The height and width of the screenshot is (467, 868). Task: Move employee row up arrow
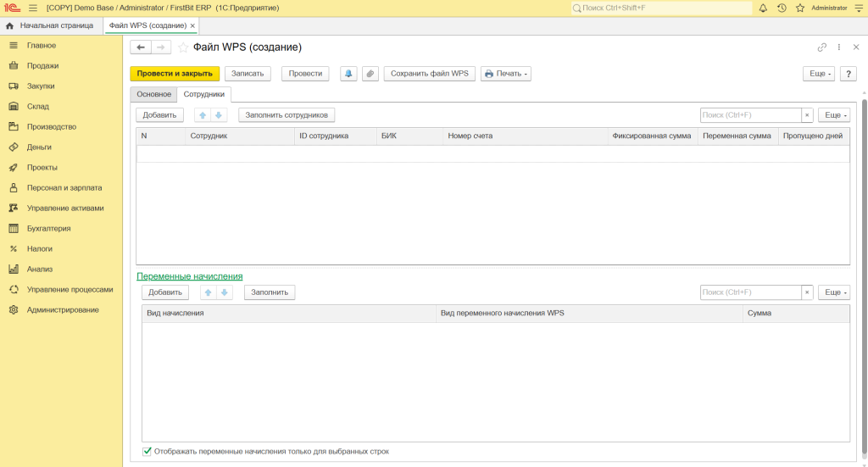(x=203, y=115)
